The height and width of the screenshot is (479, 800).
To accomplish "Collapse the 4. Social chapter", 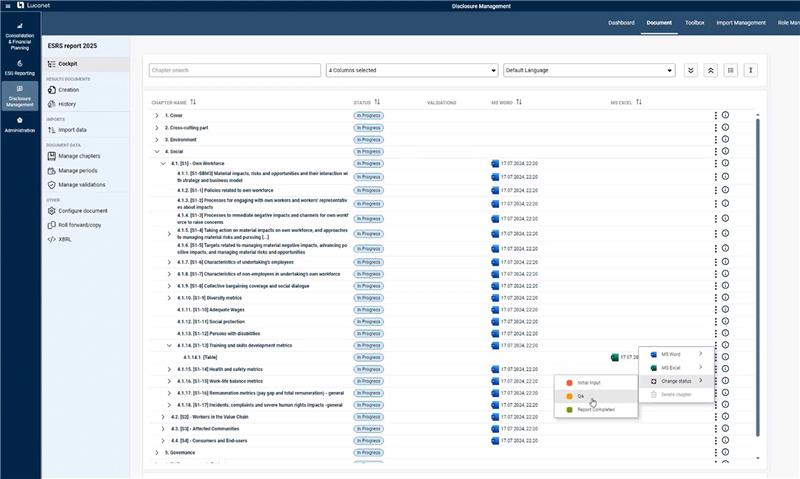I will click(156, 151).
